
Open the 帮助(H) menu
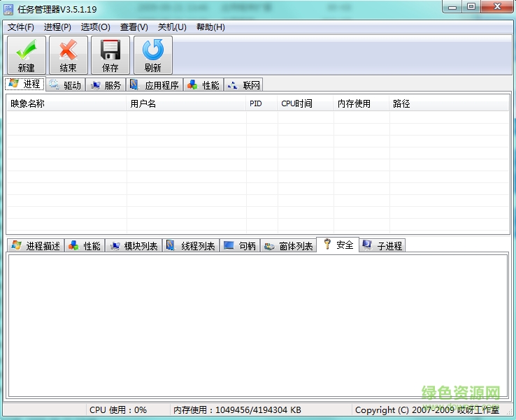click(210, 27)
